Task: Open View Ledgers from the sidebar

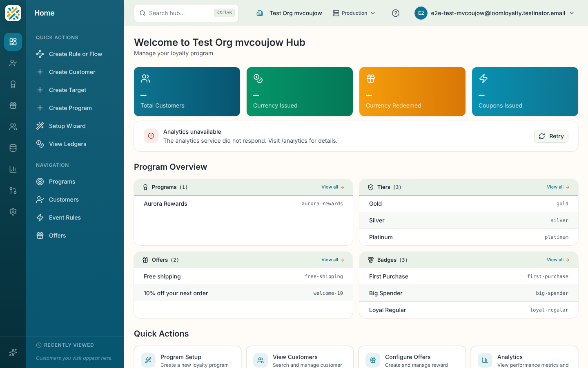Action: click(75, 144)
